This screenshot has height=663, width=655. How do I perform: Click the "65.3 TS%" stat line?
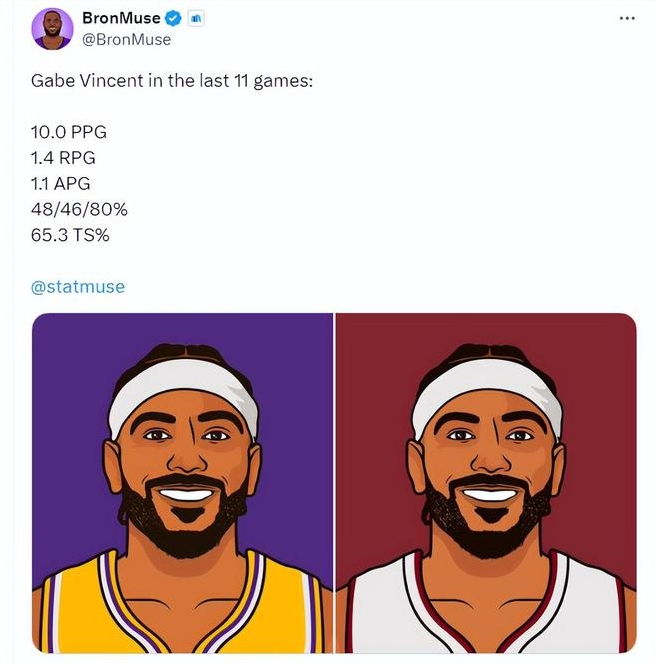tap(70, 236)
